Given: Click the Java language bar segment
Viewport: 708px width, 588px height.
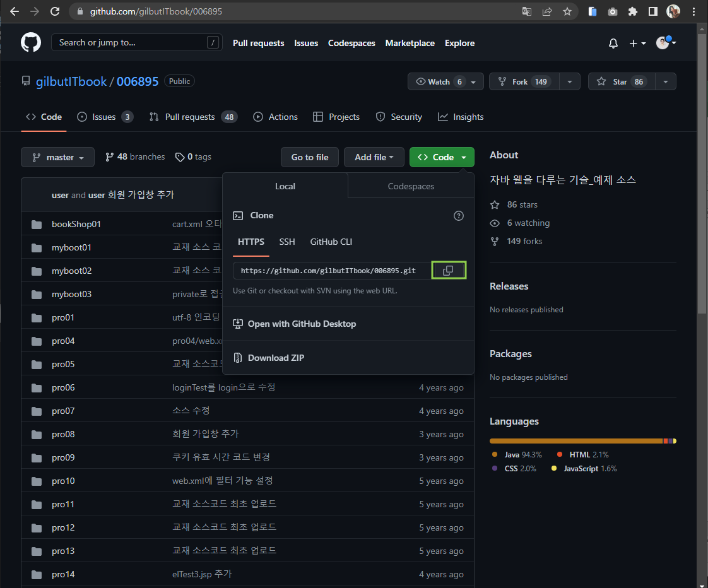Looking at the screenshot, I should coord(576,441).
